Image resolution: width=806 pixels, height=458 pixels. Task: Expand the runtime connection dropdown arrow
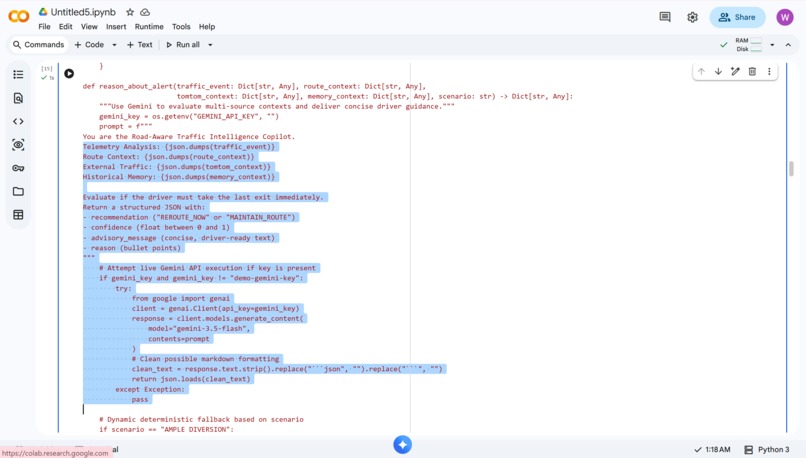pyautogui.click(x=772, y=45)
